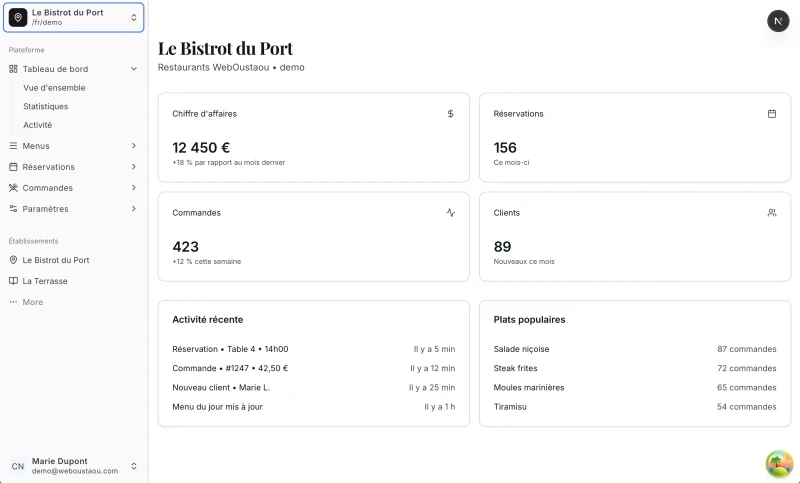Click the Menus list icon
The height and width of the screenshot is (483, 800).
click(x=13, y=146)
